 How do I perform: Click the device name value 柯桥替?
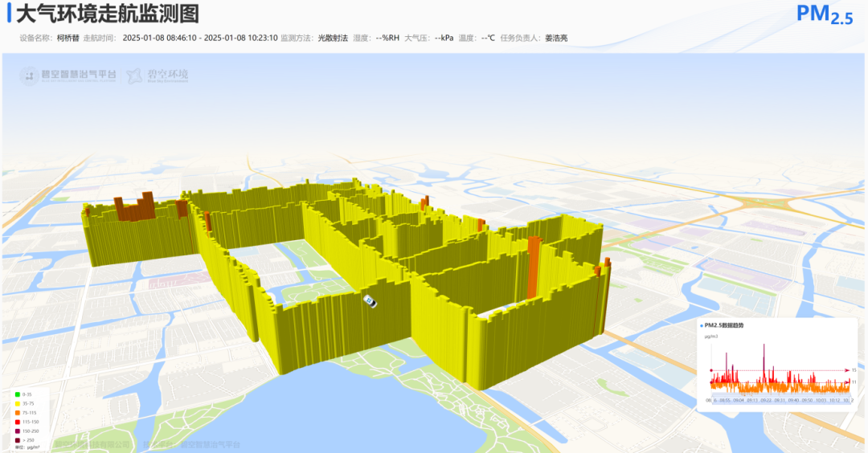(68, 39)
